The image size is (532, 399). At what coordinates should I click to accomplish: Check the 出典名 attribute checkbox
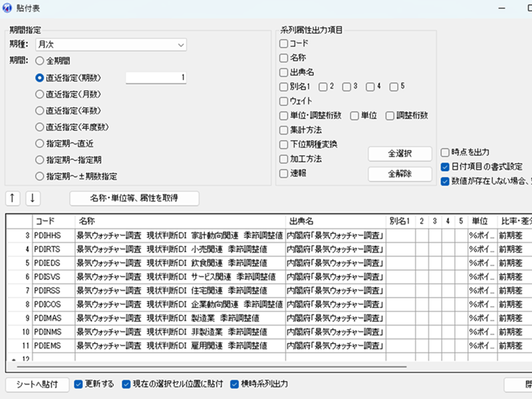point(284,72)
